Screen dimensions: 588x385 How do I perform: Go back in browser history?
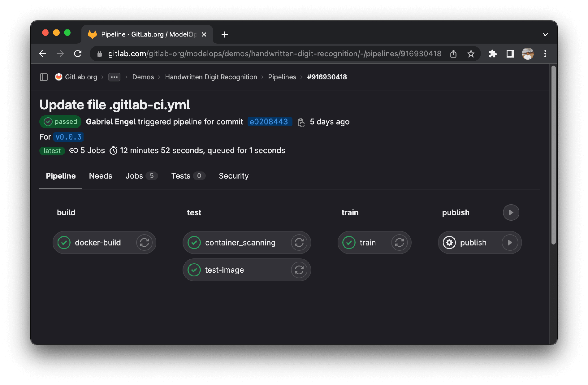[43, 54]
